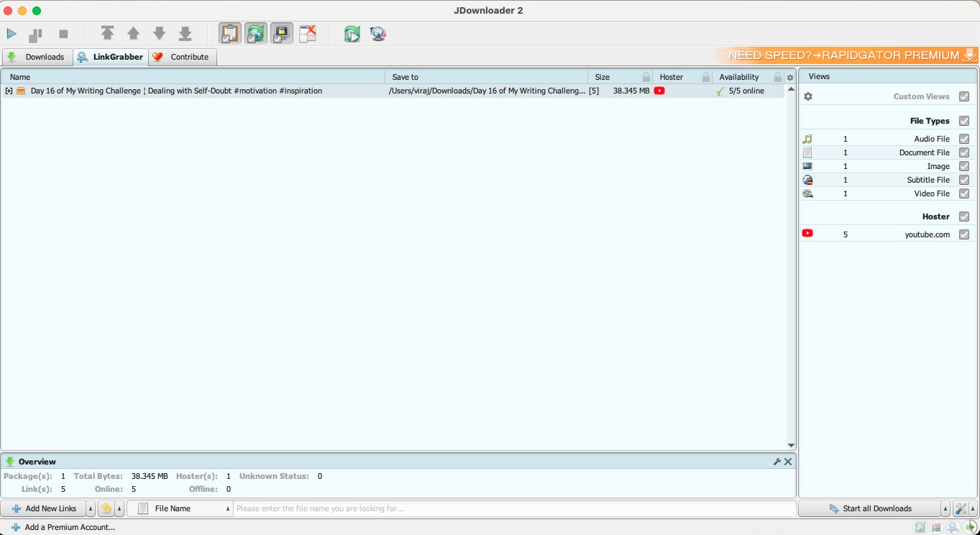Disable the youtube.com hoster checkbox

coord(965,234)
